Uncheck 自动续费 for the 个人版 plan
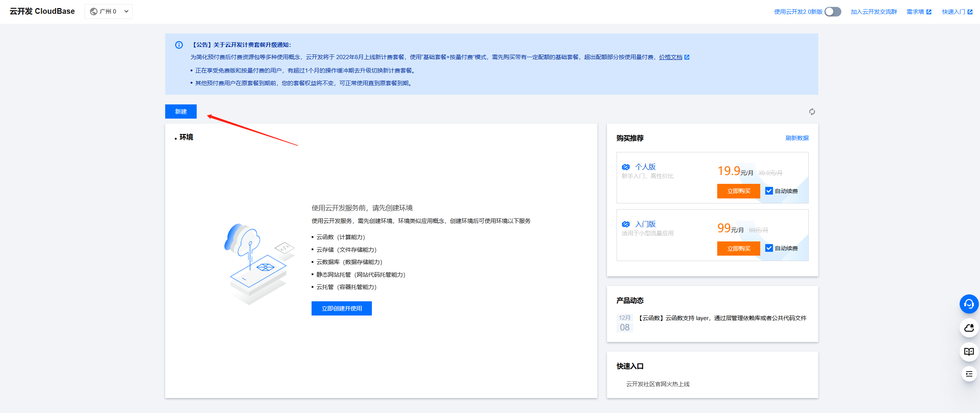Viewport: 980px width, 413px height. [x=769, y=191]
